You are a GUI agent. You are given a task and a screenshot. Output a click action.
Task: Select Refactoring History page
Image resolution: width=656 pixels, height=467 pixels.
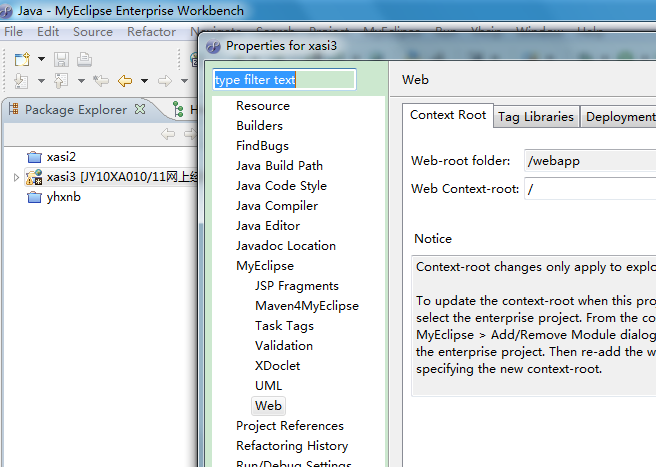292,446
